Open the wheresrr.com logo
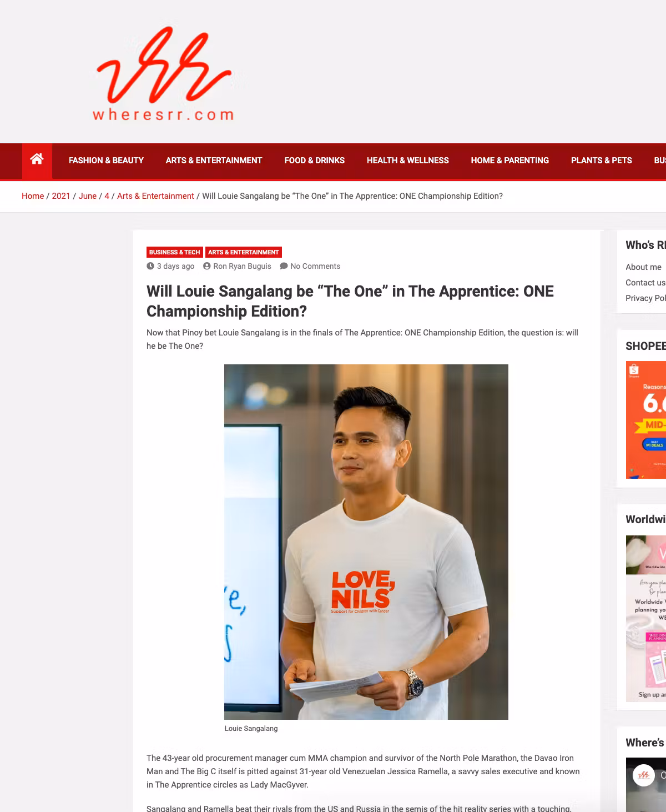 pyautogui.click(x=163, y=74)
